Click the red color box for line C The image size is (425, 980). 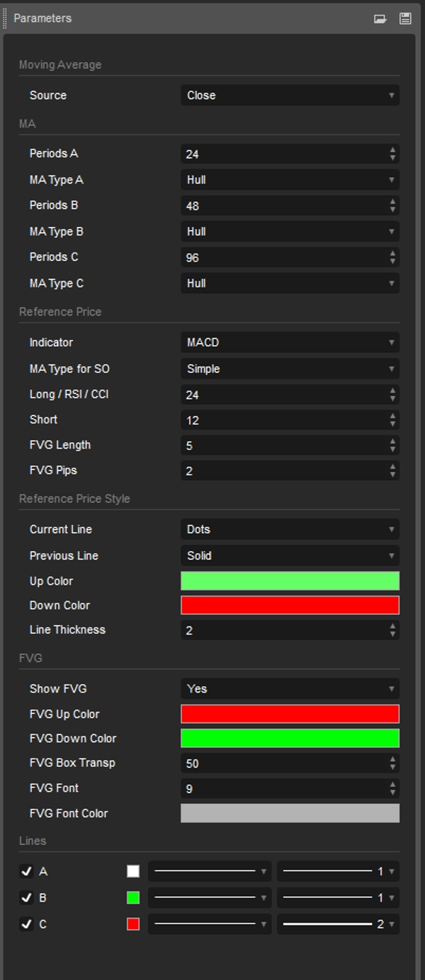(x=133, y=924)
